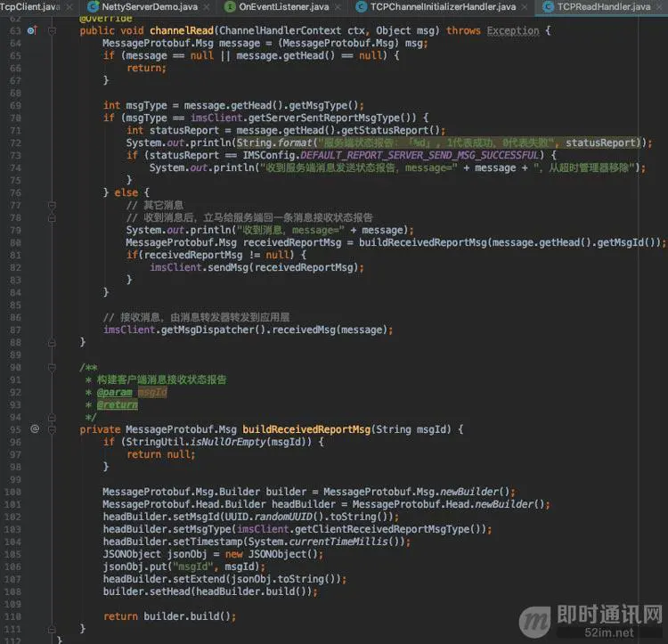
Task: Click the override gutter icon beside channelRead
Action: 32,30
